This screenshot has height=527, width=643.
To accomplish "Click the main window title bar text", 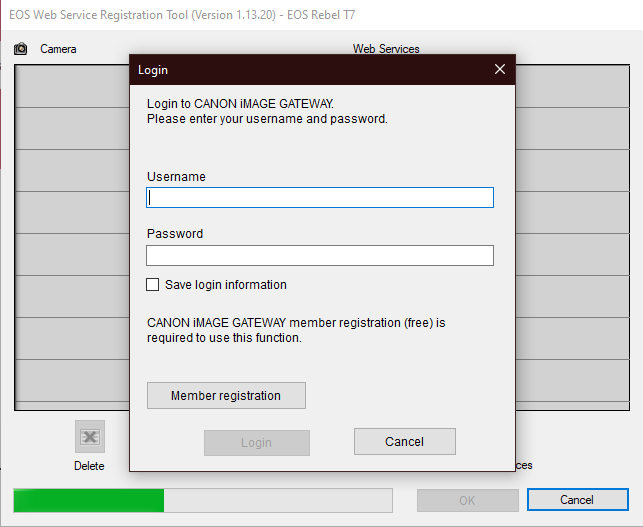I will [180, 13].
